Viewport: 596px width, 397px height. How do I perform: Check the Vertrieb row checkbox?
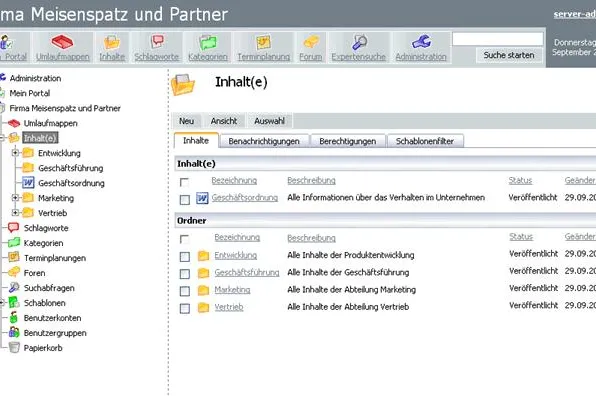[x=185, y=308]
